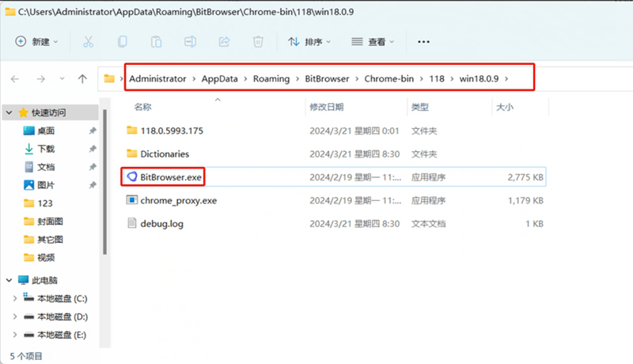
Task: Go forward with the right arrow
Action: point(41,78)
